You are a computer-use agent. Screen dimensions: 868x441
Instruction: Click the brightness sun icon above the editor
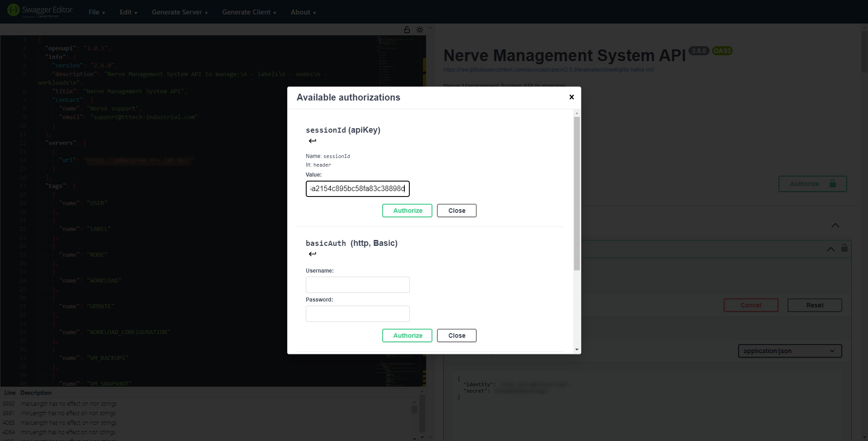419,29
